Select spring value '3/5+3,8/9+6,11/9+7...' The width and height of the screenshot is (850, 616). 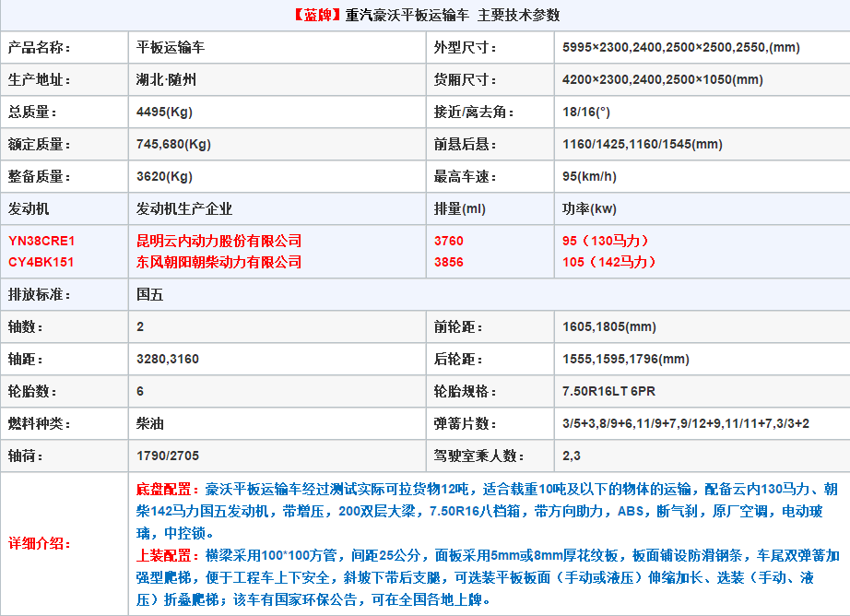tap(686, 423)
